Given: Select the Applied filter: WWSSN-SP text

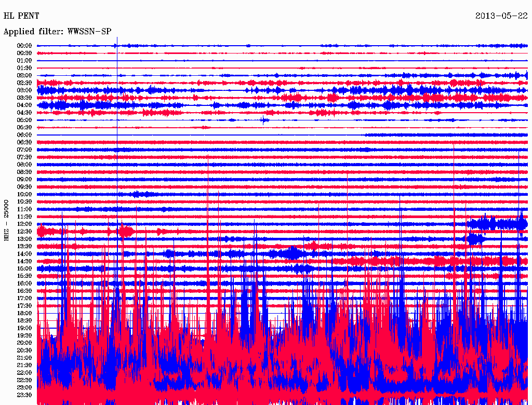Looking at the screenshot, I should coord(57,32).
